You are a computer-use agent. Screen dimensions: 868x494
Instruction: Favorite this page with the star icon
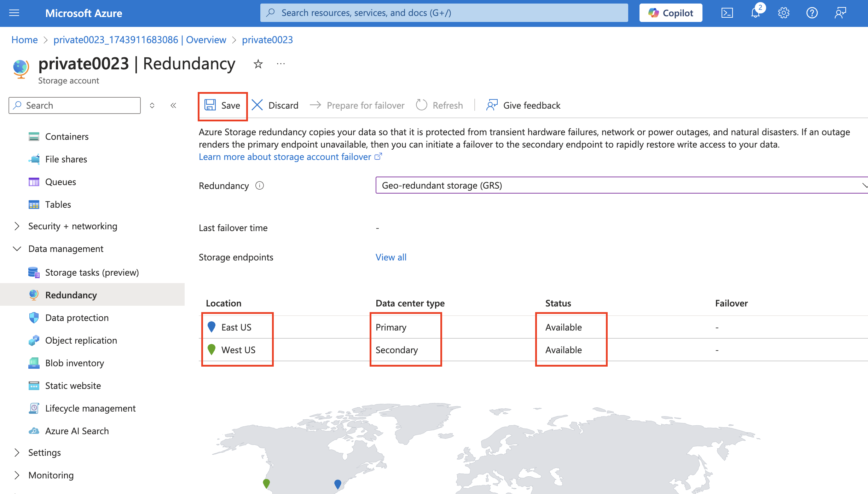(x=258, y=64)
